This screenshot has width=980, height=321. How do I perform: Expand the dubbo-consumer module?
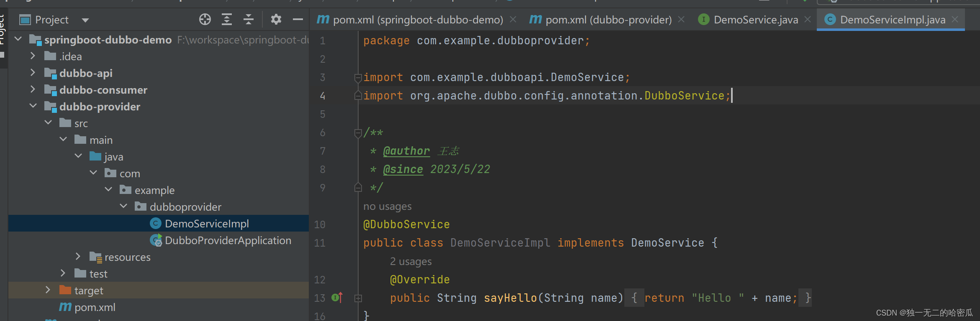click(33, 89)
